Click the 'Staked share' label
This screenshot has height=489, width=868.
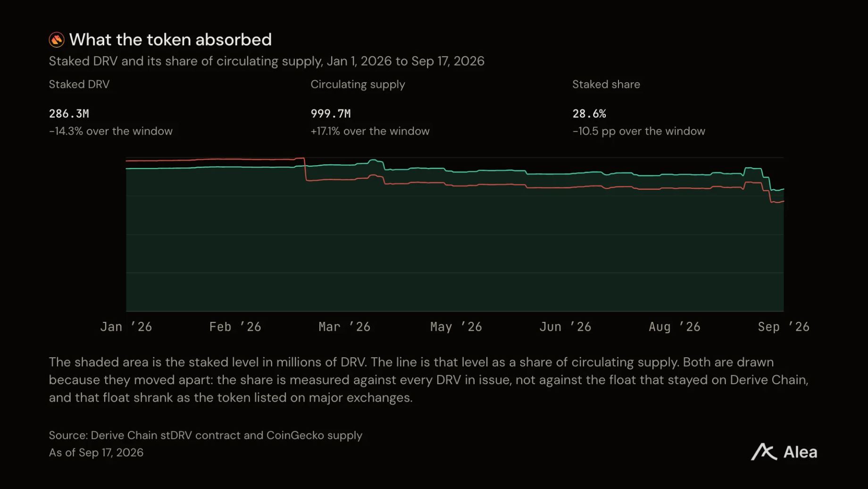click(x=606, y=84)
